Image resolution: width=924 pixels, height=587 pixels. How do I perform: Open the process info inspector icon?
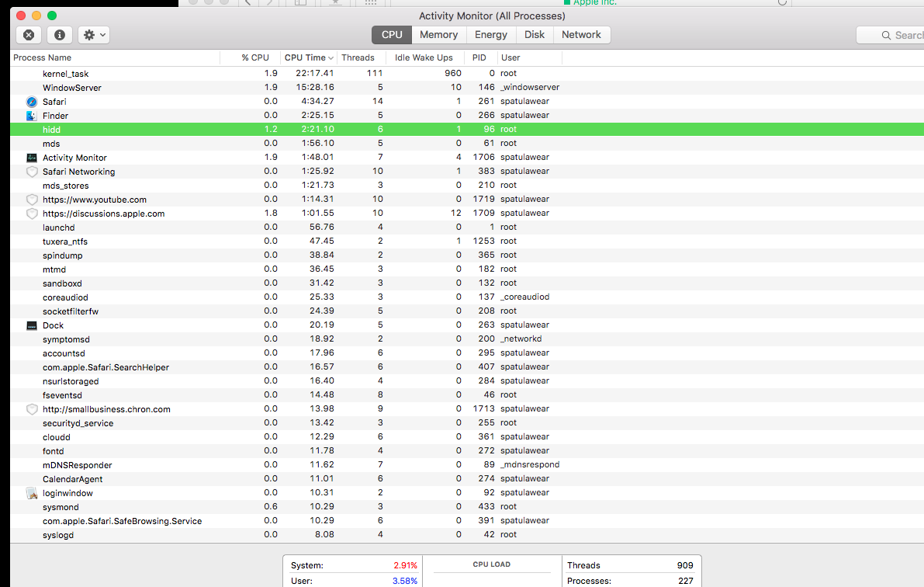[x=60, y=35]
